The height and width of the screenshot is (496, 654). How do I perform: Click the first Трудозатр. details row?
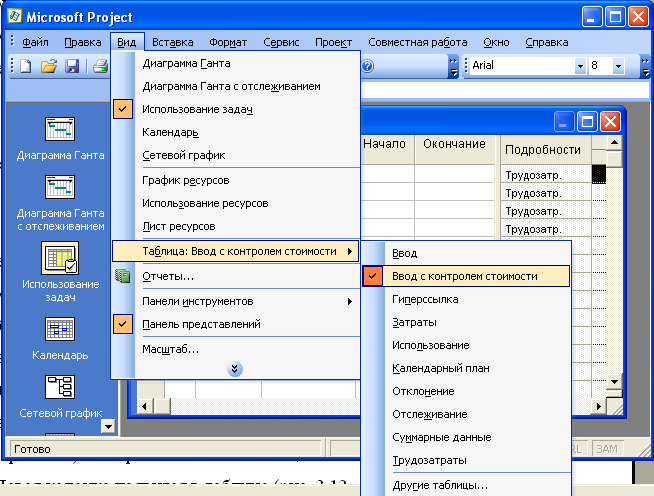[x=546, y=174]
